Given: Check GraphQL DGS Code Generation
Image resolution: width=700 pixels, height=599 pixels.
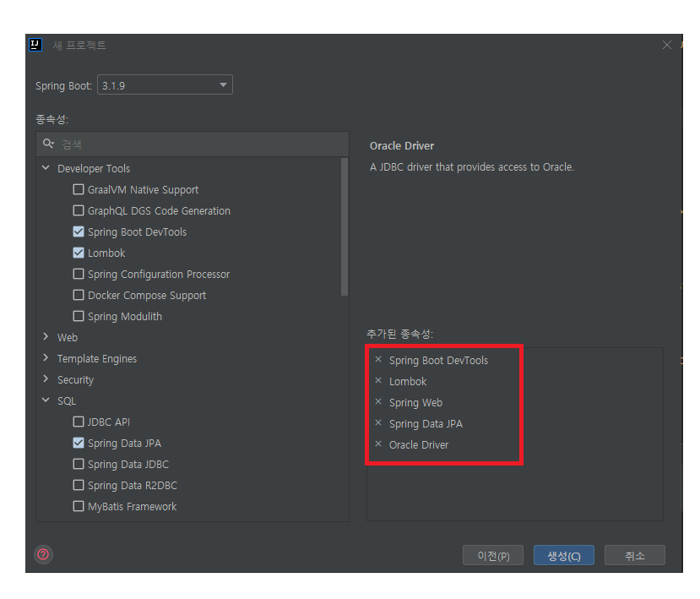Looking at the screenshot, I should click(x=79, y=210).
